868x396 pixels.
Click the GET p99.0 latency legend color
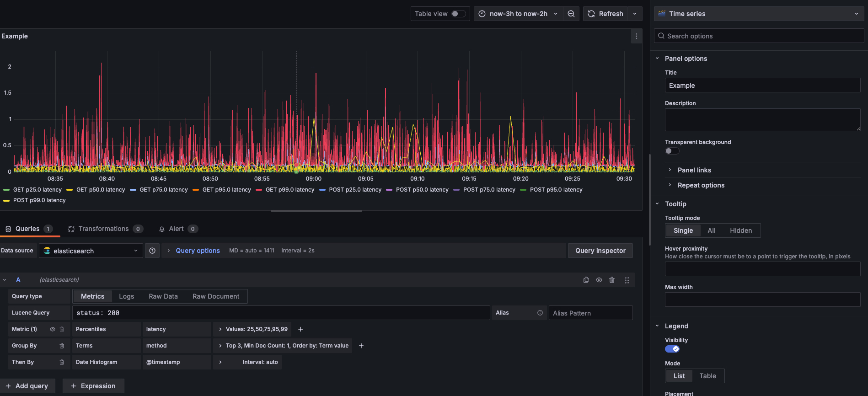tap(259, 190)
